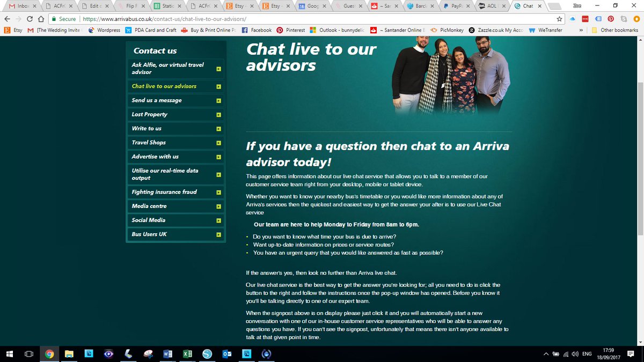Click the arrow beside Ask Alfie virtual travel advisor

[x=219, y=69]
